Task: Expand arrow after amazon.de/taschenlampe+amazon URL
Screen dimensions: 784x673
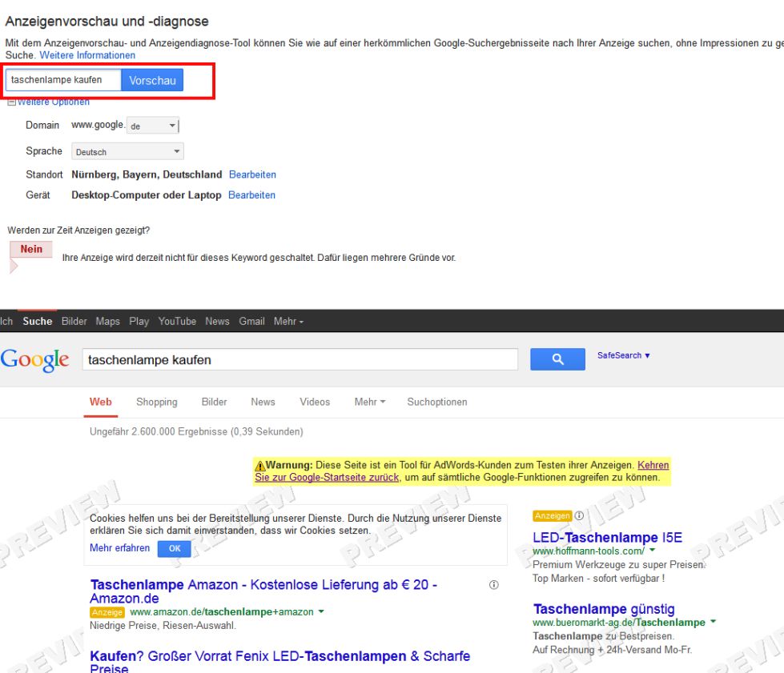Action: 321,611
